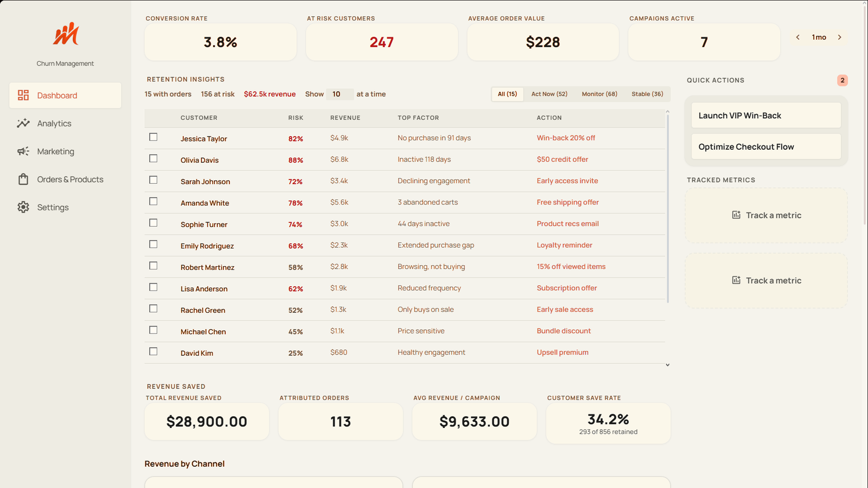Click first Track a metric chart icon
This screenshot has width=868, height=488.
(x=736, y=215)
